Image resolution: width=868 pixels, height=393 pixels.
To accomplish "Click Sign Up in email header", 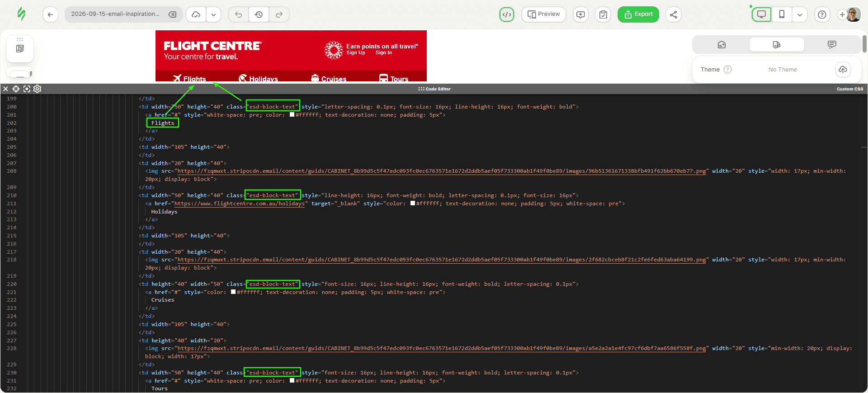I will click(356, 53).
